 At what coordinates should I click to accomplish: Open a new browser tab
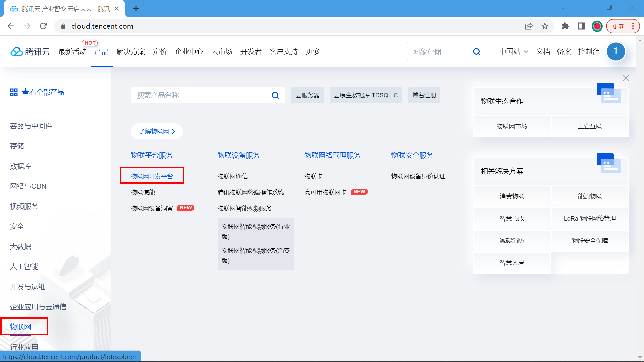tap(136, 9)
